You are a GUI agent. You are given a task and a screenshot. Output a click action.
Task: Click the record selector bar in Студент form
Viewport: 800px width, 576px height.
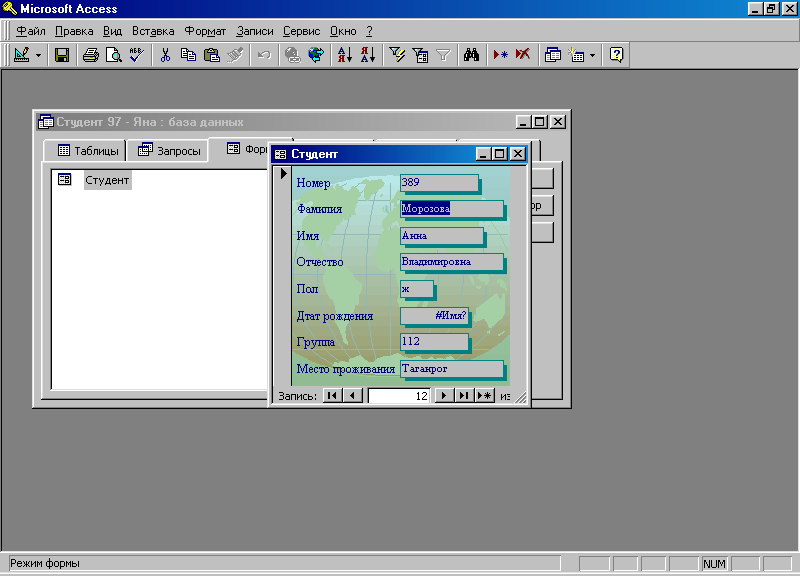282,276
